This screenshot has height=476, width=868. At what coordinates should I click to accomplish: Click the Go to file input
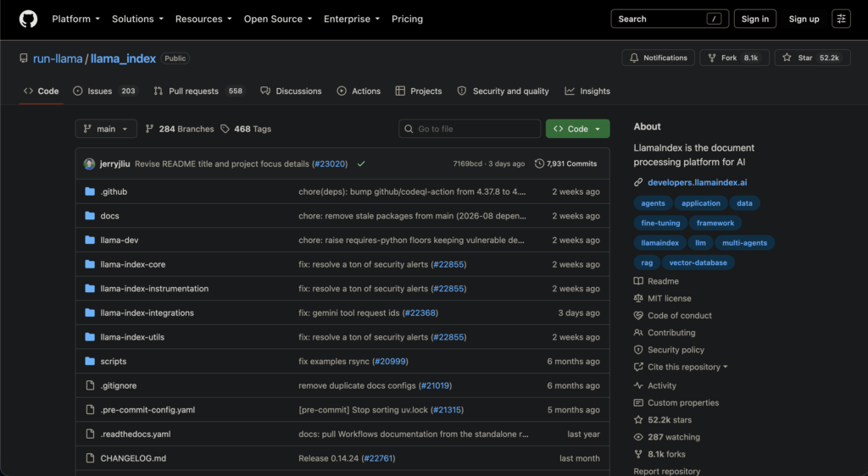(x=470, y=129)
